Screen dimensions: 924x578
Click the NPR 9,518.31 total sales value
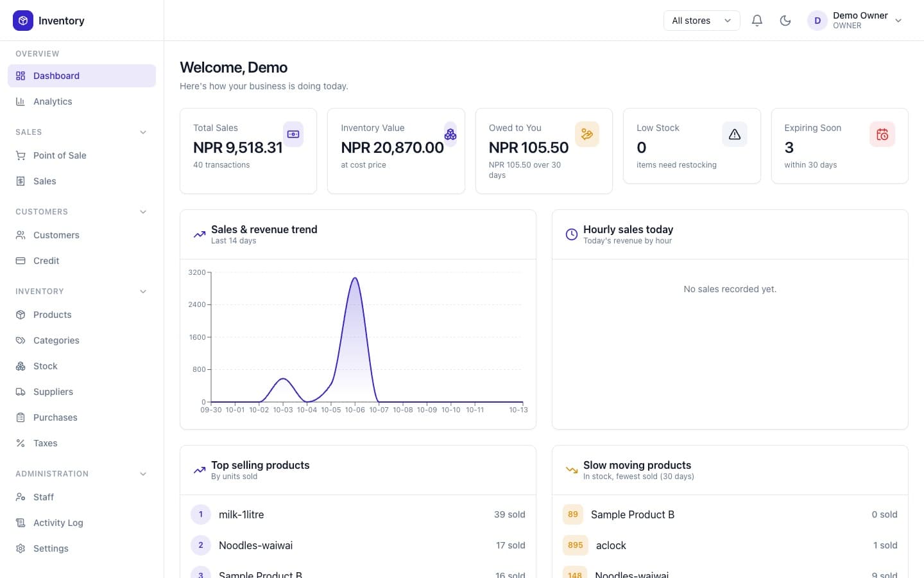point(238,148)
